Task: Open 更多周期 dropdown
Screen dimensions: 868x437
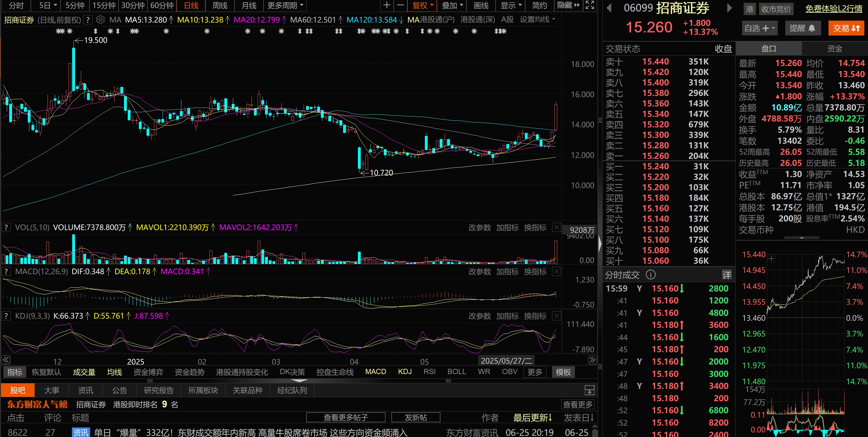Action: (285, 5)
